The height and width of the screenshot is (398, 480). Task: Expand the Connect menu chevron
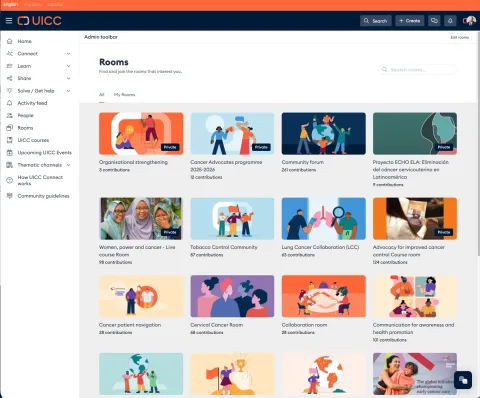coord(68,54)
